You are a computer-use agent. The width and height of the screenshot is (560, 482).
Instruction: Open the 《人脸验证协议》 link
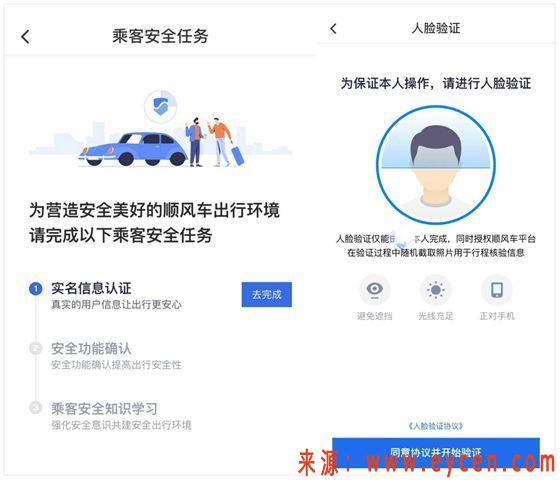435,426
